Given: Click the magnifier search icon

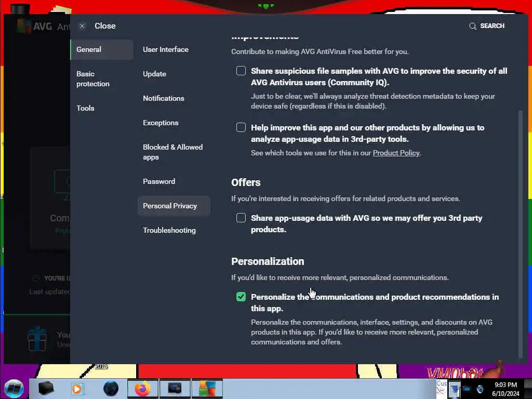Looking at the screenshot, I should pyautogui.click(x=473, y=26).
